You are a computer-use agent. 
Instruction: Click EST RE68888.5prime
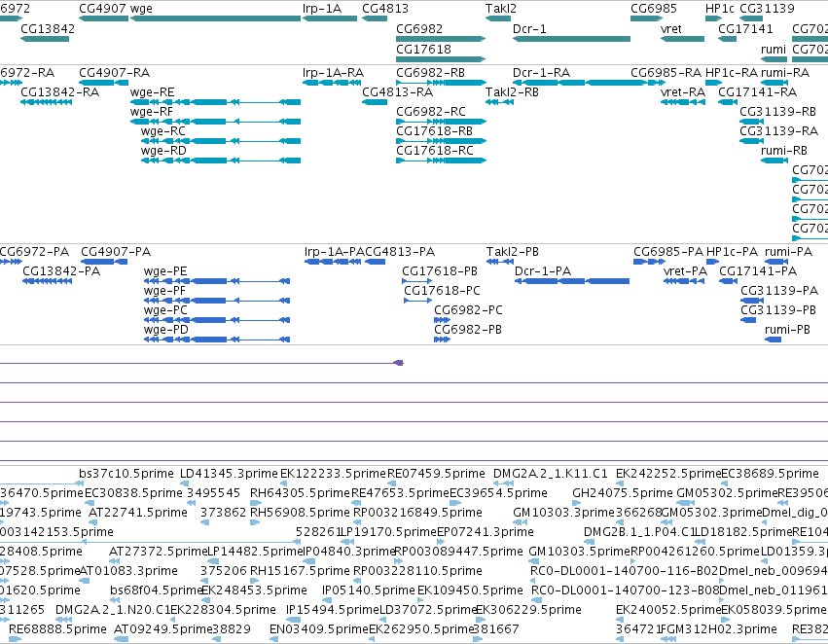[x=57, y=629]
